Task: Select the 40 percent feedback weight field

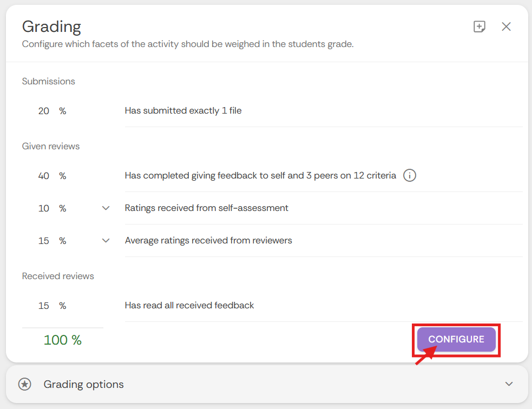Action: 44,176
